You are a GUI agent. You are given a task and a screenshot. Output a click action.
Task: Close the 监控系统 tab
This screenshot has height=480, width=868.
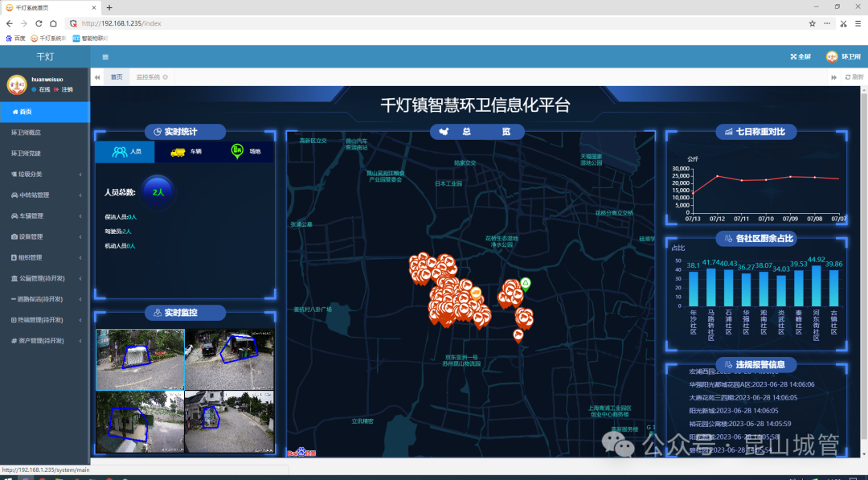tap(166, 77)
